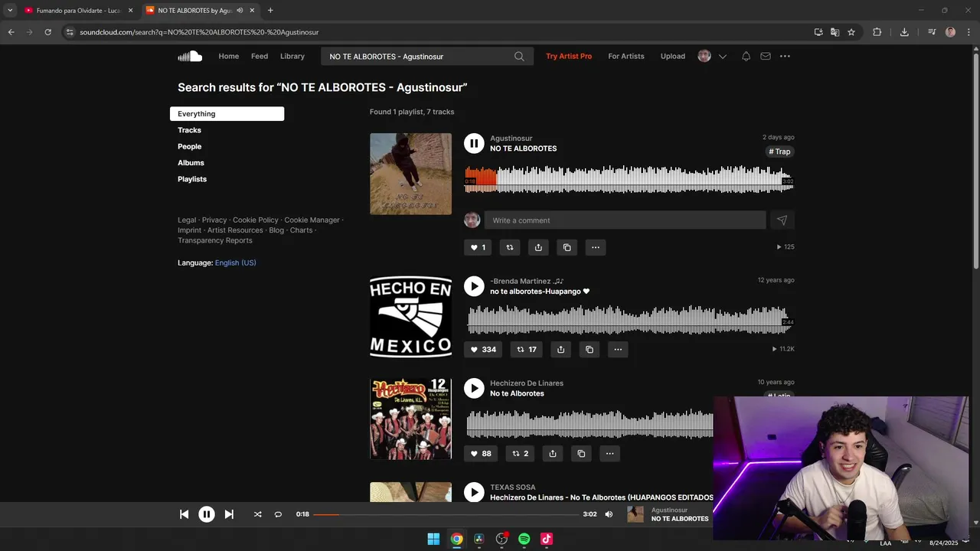Seek in the bottom progress bar
Screen dimensions: 980x551
click(446, 514)
